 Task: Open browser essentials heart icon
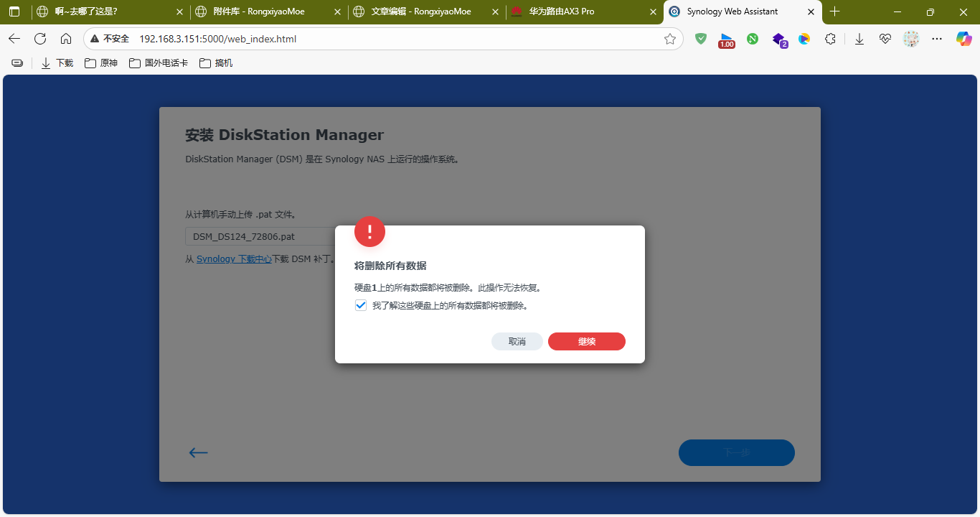885,39
